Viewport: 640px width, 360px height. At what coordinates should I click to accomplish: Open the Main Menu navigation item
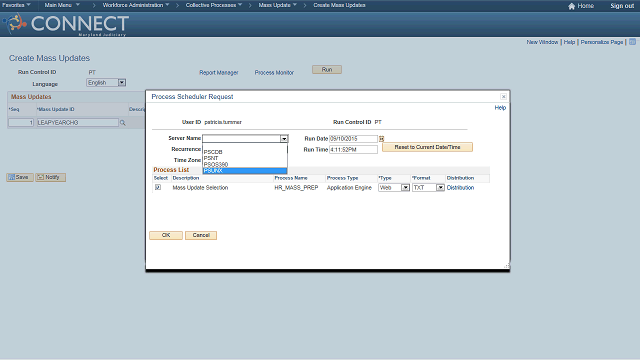[x=62, y=5]
